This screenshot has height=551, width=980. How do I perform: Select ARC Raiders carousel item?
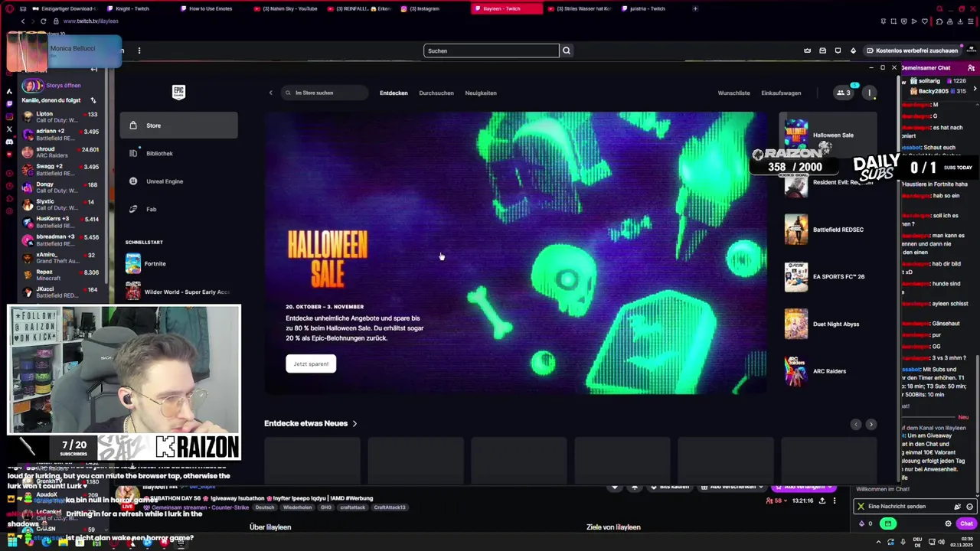tap(828, 371)
